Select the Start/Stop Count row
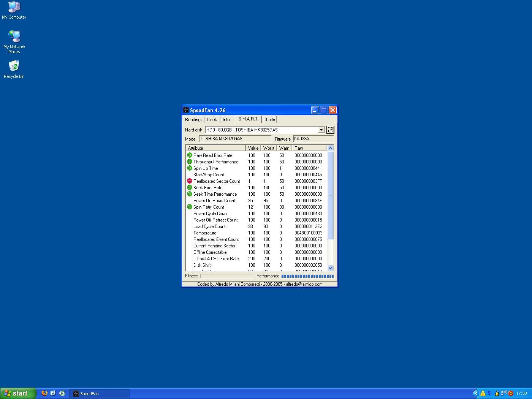 click(x=256, y=175)
